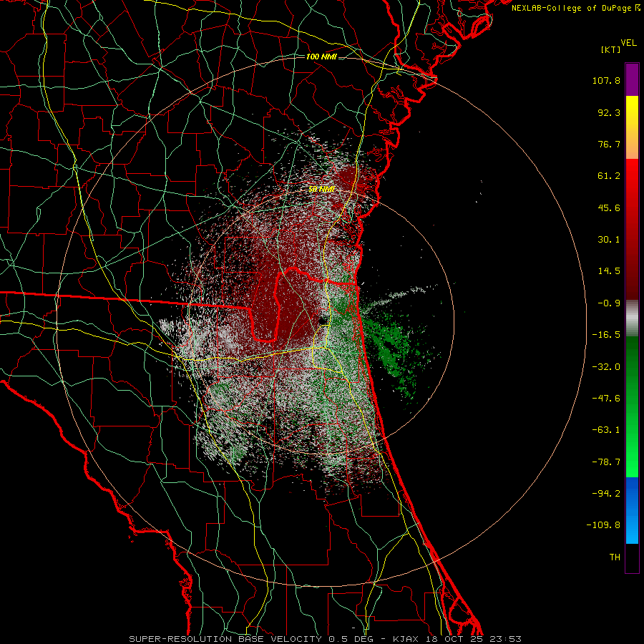Click the 50 NMI range ring label

click(x=321, y=190)
